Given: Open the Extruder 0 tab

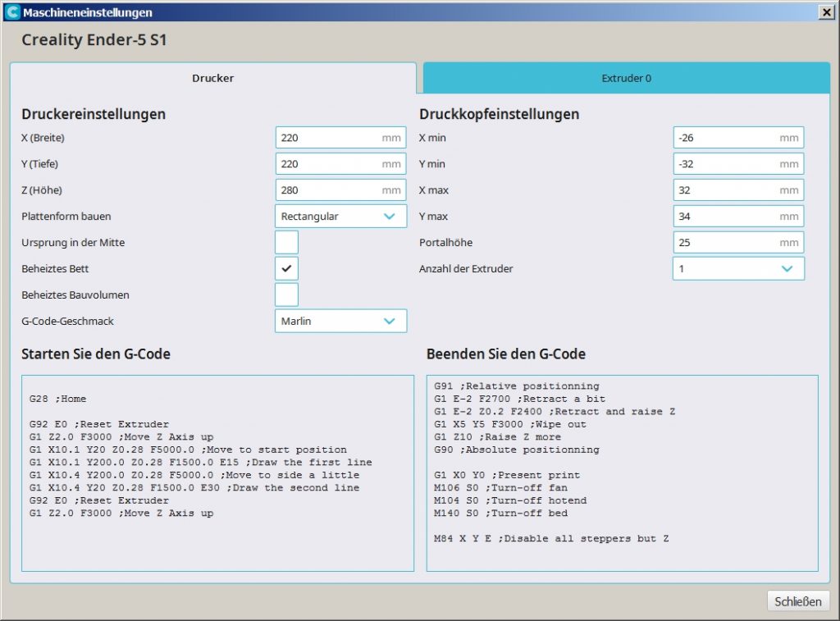Looking at the screenshot, I should click(x=626, y=78).
